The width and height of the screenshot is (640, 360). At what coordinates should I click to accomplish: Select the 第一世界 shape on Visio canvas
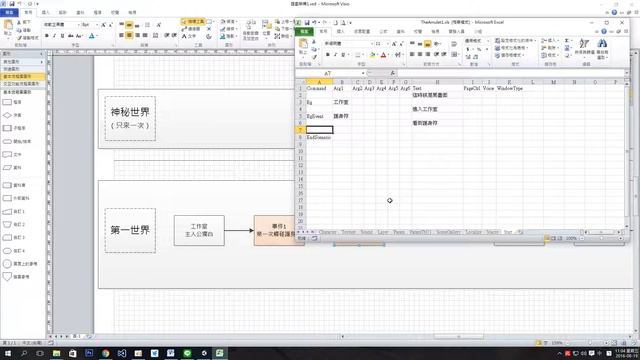point(130,230)
